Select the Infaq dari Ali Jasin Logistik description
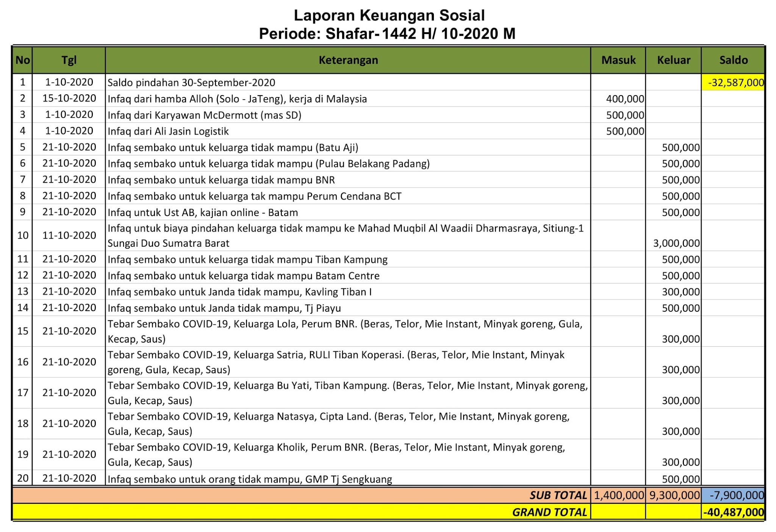 tap(169, 131)
